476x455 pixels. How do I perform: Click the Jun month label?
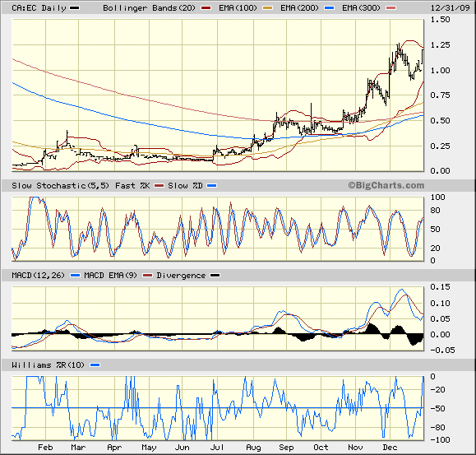183,448
